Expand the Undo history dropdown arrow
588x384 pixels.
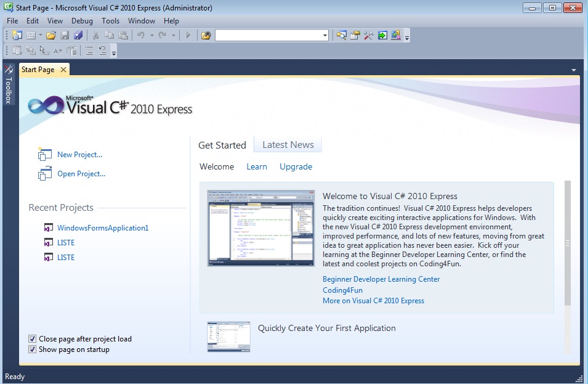152,35
